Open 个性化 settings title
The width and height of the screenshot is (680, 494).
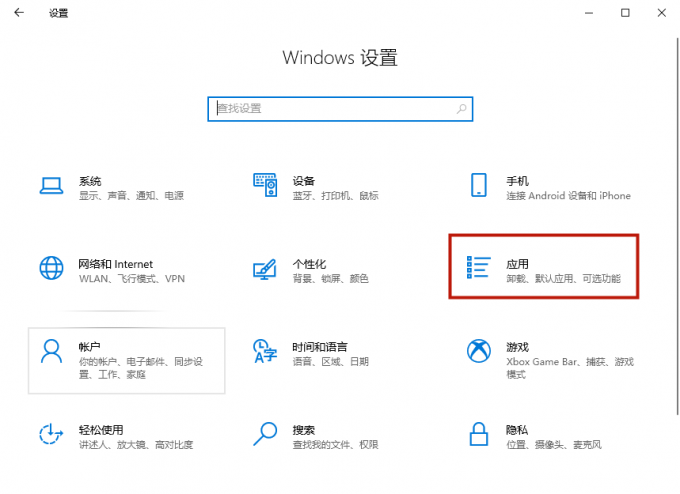click(x=309, y=264)
